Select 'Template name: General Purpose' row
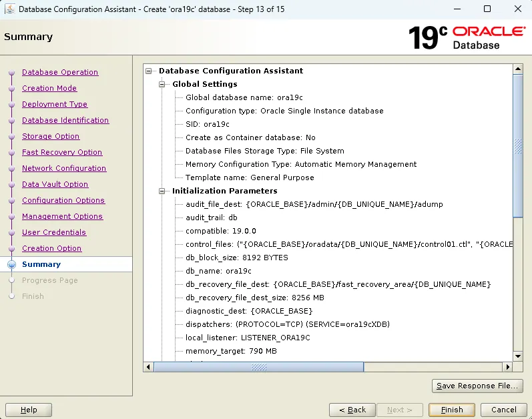532x419 pixels. [250, 177]
